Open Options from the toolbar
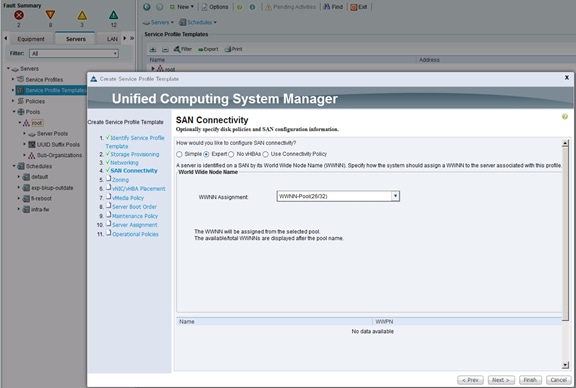 point(215,7)
